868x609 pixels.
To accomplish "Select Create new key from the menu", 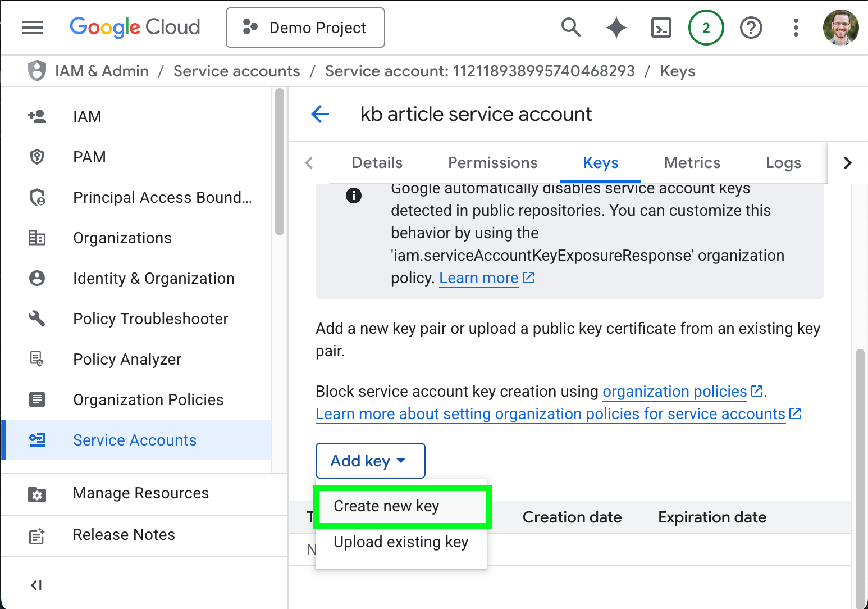I will pos(386,506).
